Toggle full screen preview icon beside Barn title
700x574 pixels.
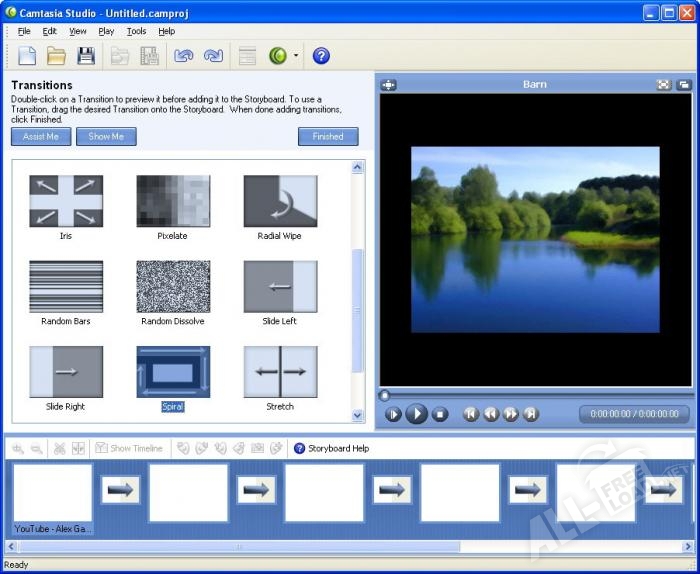(x=663, y=85)
